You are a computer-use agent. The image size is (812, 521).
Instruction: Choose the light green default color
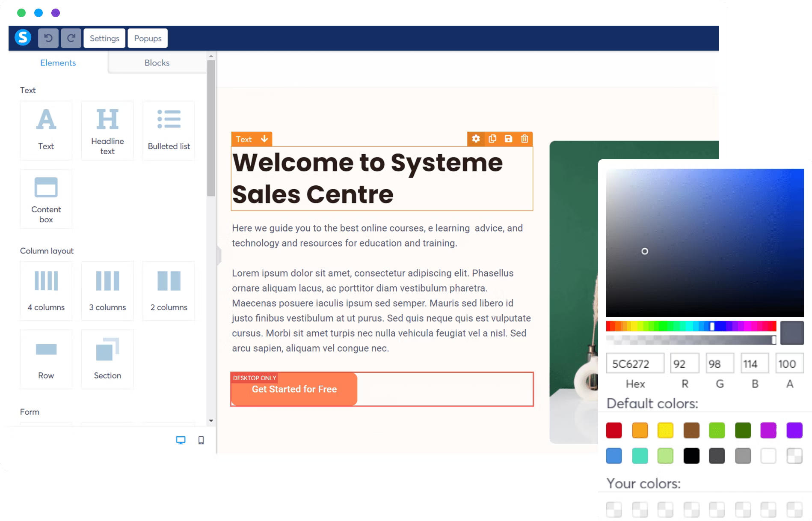coord(717,430)
